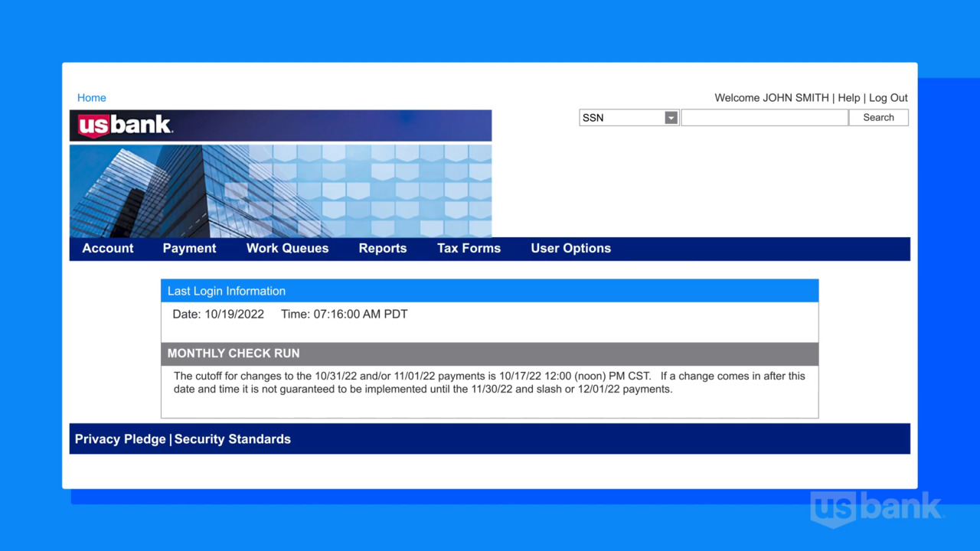
Task: Click the skyscraper banner image
Action: 280,191
